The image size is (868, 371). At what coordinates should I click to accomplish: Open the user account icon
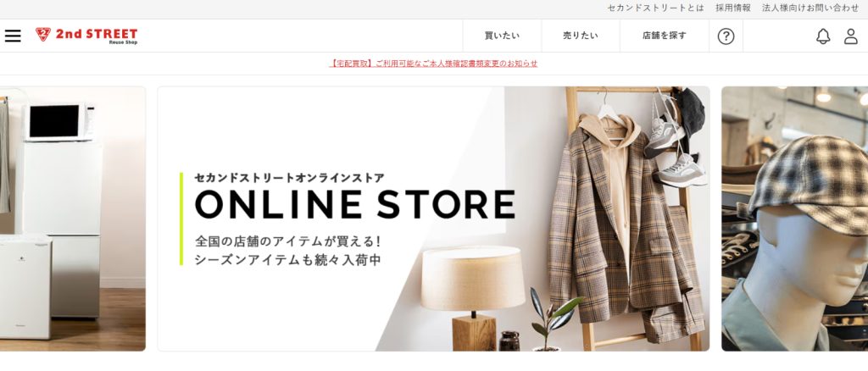click(851, 36)
